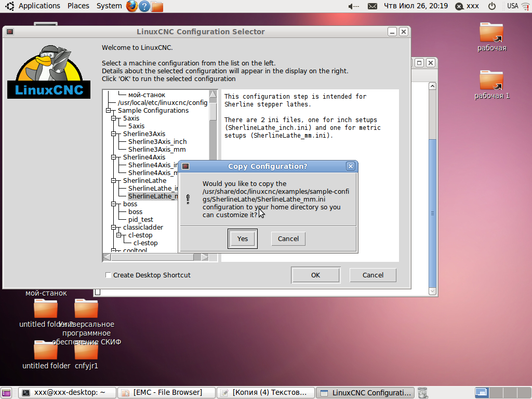The width and height of the screenshot is (532, 399).
Task: Open Help icon in top panel
Action: 144,6
